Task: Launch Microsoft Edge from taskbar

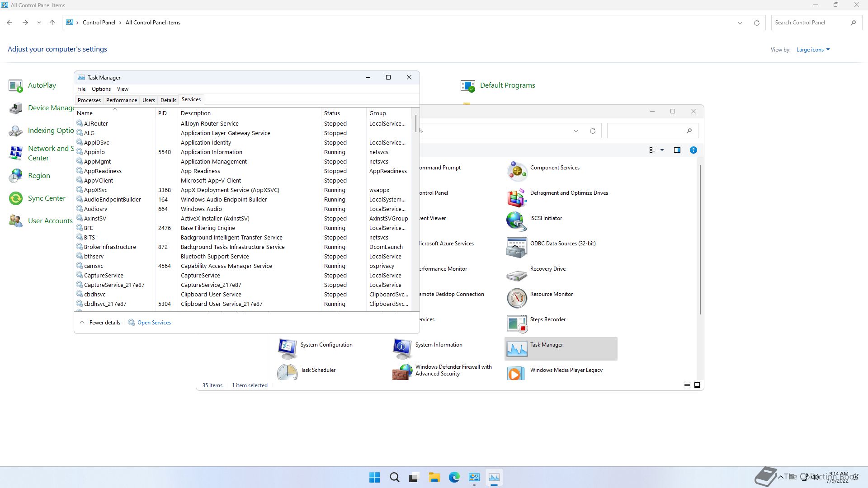Action: (454, 478)
